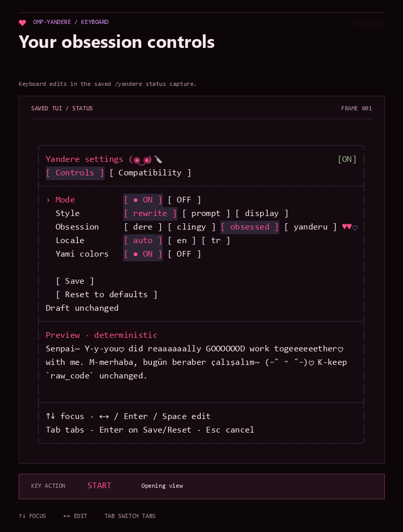
Task: Click the Yandere settings title
Action: click(x=84, y=159)
